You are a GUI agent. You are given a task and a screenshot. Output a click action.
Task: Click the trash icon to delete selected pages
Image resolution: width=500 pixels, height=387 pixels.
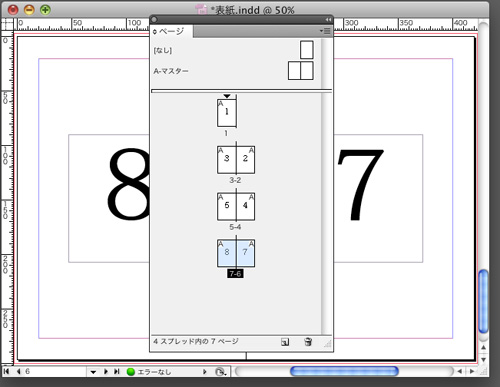tap(308, 342)
